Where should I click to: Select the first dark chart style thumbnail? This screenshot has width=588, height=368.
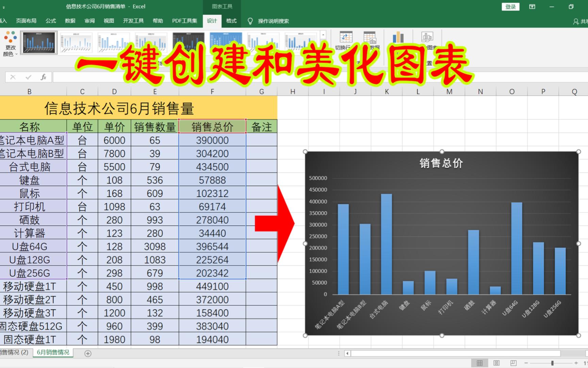click(39, 42)
